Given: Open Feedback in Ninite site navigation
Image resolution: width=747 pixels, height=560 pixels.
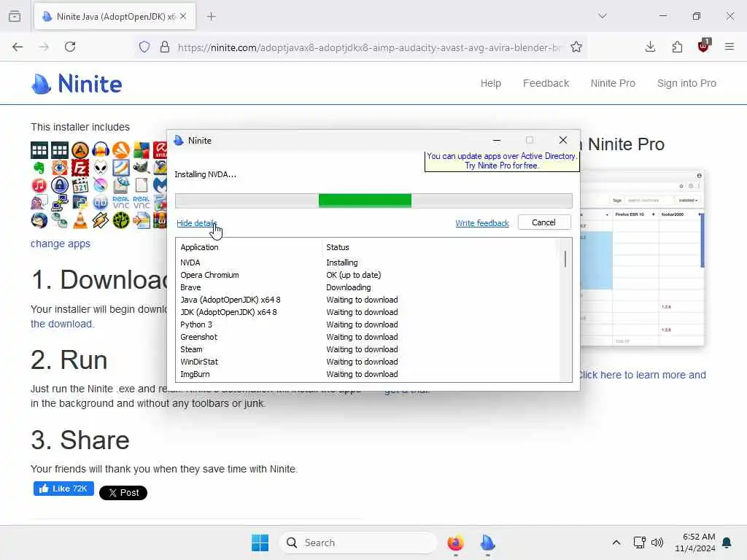Looking at the screenshot, I should click(x=546, y=83).
